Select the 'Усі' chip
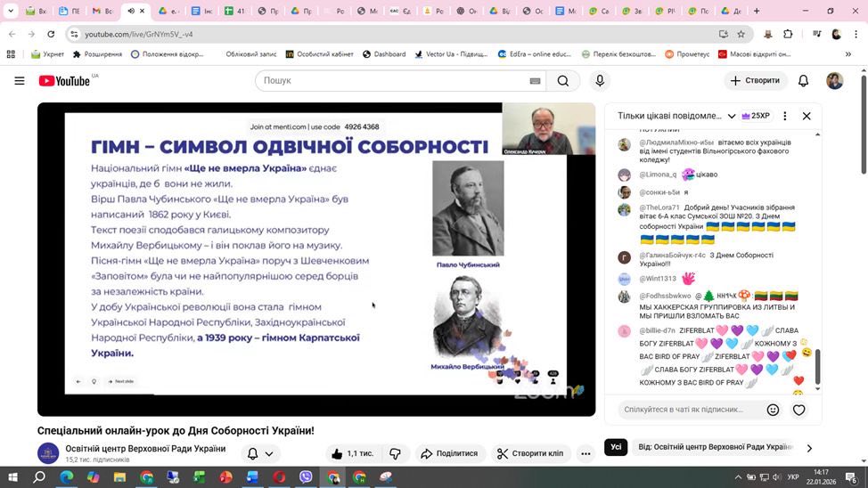 tap(616, 447)
